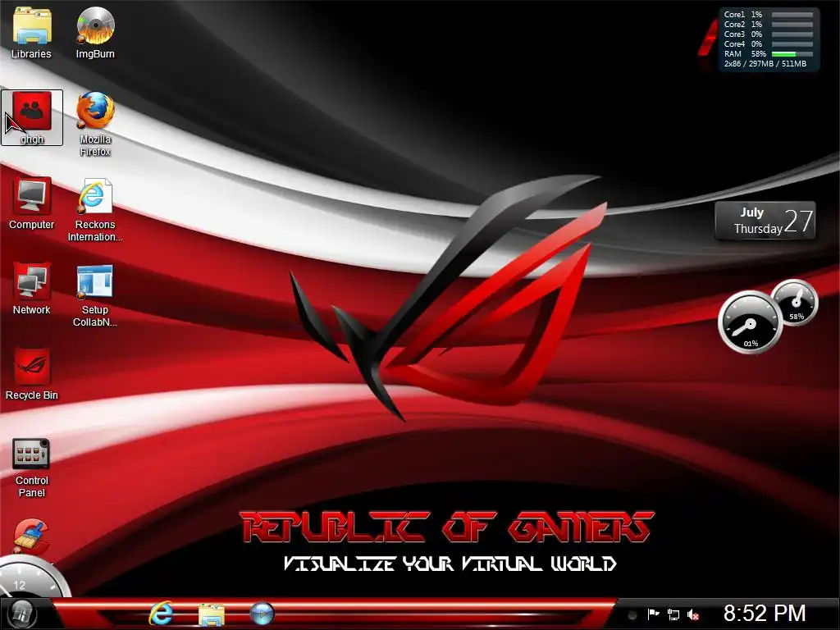The image size is (840, 630).
Task: Click the small round tray icon left of flag
Action: [632, 615]
